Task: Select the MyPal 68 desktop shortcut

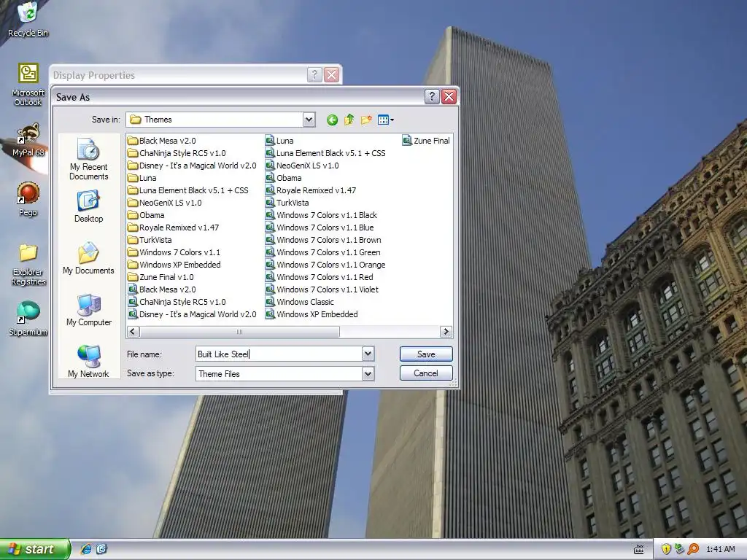Action: tap(28, 139)
